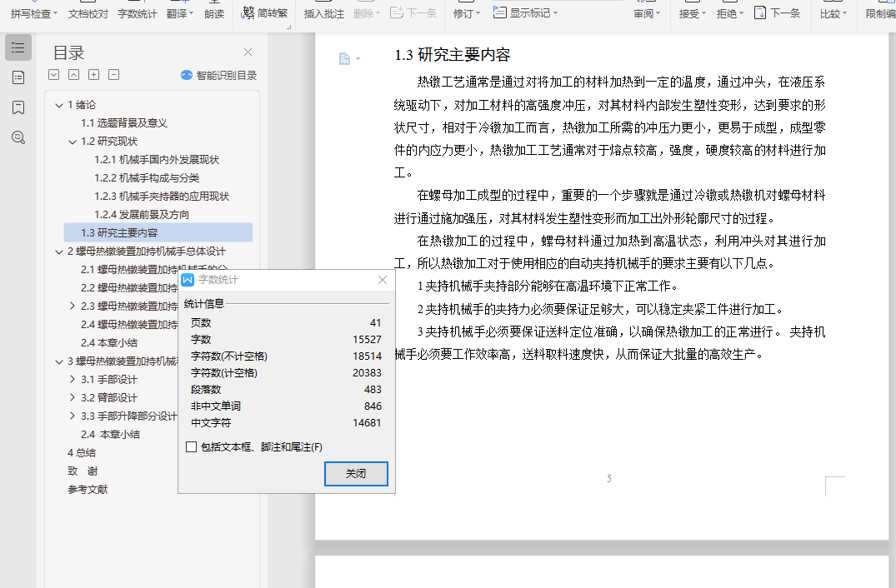
Task: Go to 4 总结 in outline
Action: tap(82, 453)
